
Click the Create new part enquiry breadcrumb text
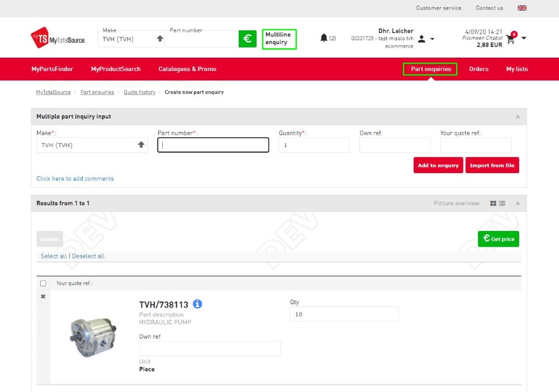(x=195, y=92)
